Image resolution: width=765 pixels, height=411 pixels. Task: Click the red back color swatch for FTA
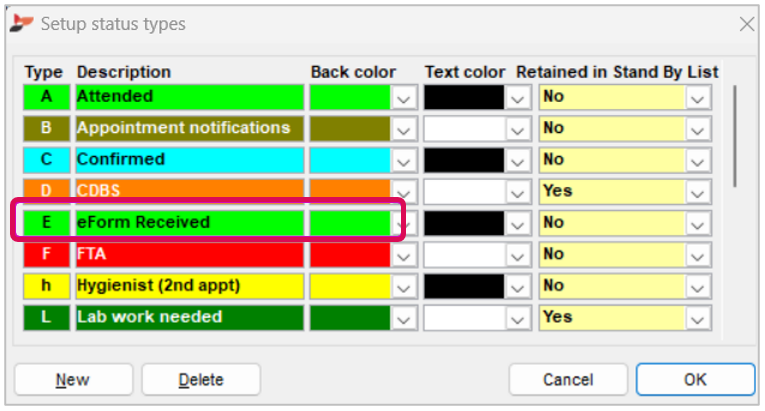click(350, 255)
